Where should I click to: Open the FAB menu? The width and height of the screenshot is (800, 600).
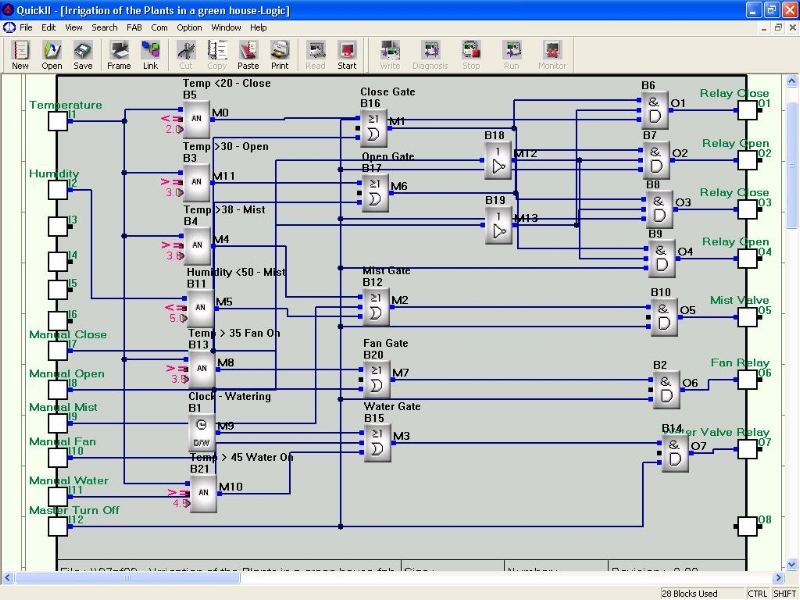pyautogui.click(x=134, y=28)
